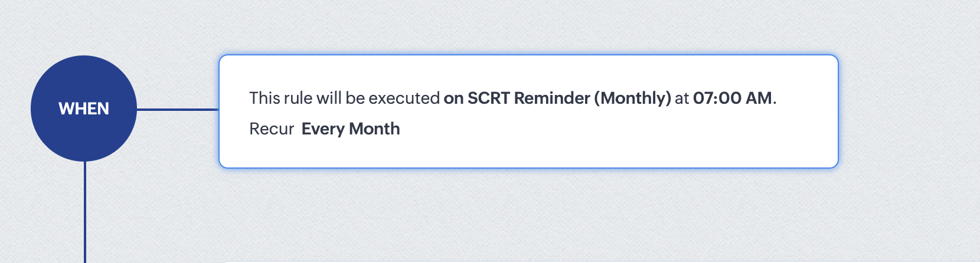Click the word "Reminder" in the rule card

551,98
